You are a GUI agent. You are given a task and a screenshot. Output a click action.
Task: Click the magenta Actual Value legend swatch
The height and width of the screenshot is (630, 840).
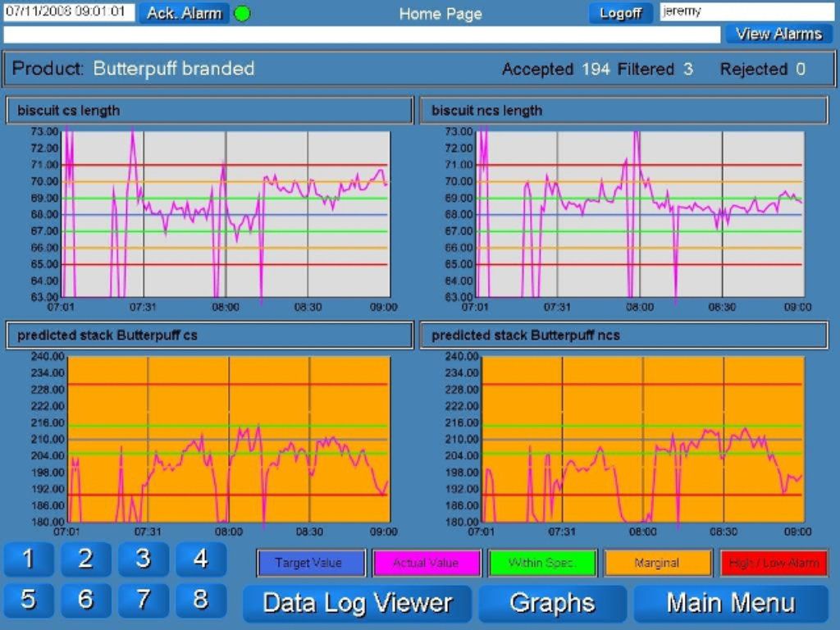427,564
